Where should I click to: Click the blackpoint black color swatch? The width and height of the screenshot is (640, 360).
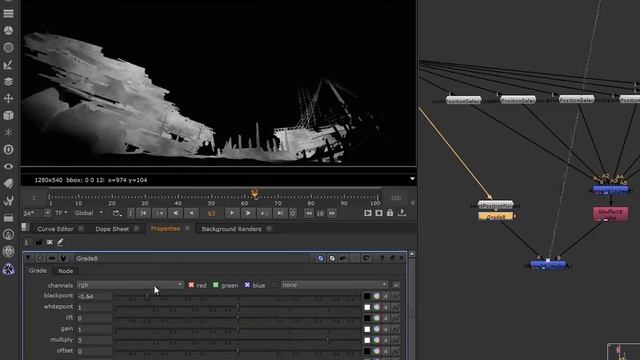click(367, 296)
